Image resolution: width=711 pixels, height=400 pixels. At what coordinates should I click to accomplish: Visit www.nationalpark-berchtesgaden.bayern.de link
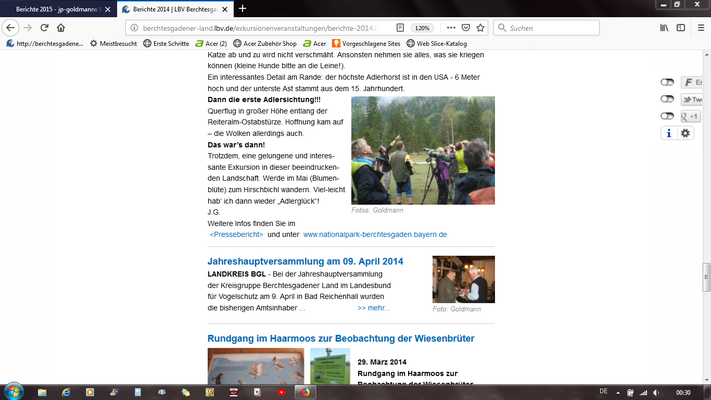(375, 234)
